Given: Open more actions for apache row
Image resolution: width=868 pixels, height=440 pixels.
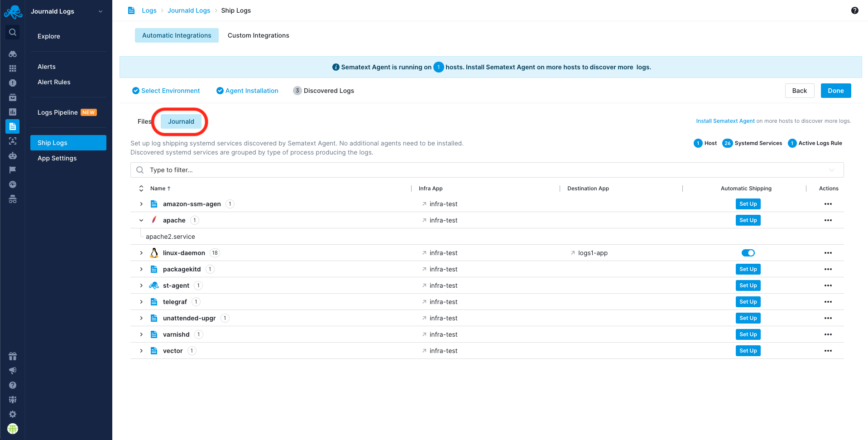Looking at the screenshot, I should coord(828,220).
